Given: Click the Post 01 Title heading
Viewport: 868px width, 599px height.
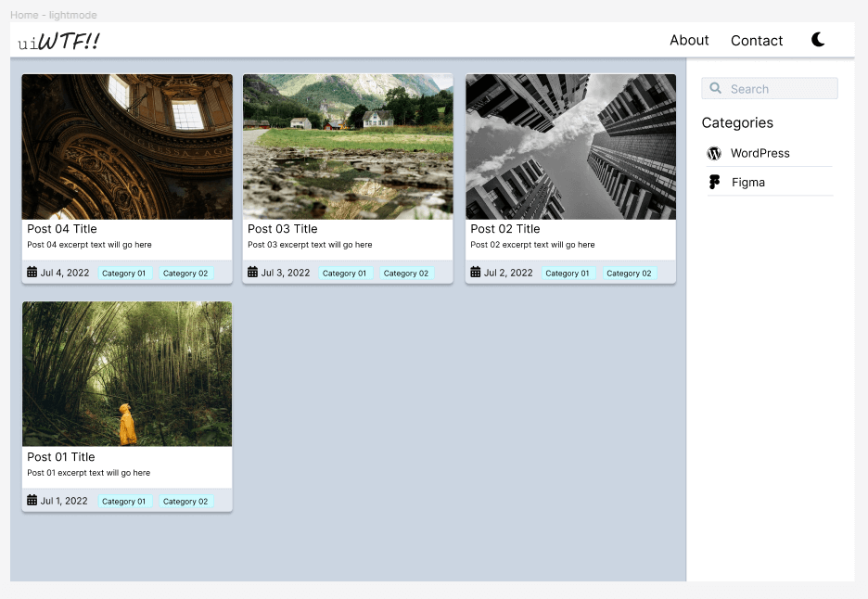Looking at the screenshot, I should pyautogui.click(x=61, y=457).
